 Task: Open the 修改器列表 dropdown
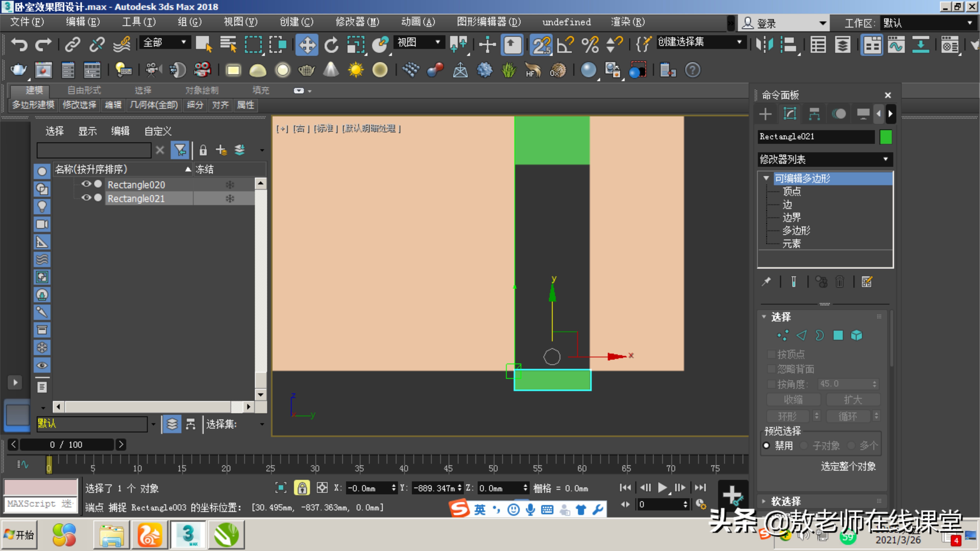pos(885,159)
